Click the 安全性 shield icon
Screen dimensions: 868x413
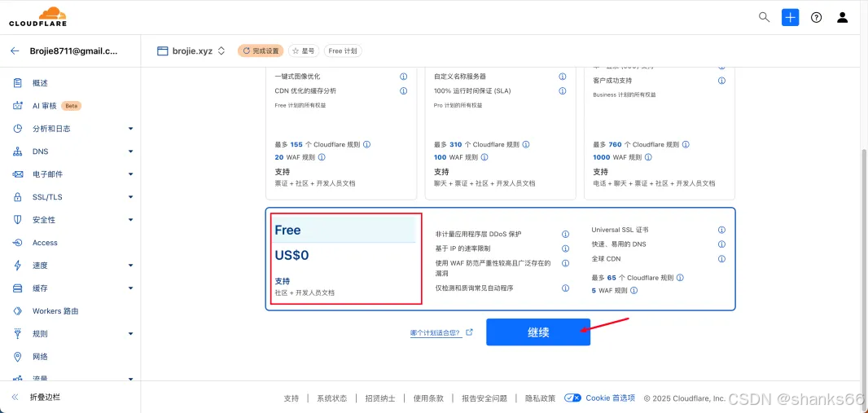pos(18,220)
